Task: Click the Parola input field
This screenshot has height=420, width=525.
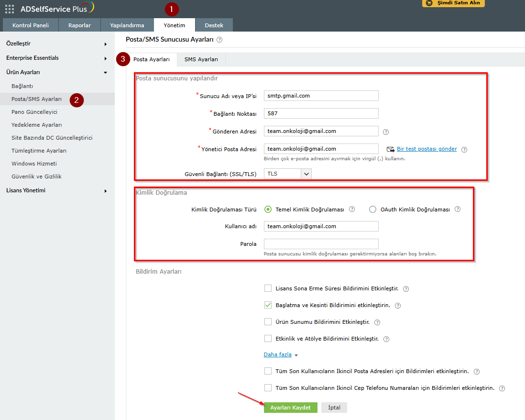Action: click(321, 244)
